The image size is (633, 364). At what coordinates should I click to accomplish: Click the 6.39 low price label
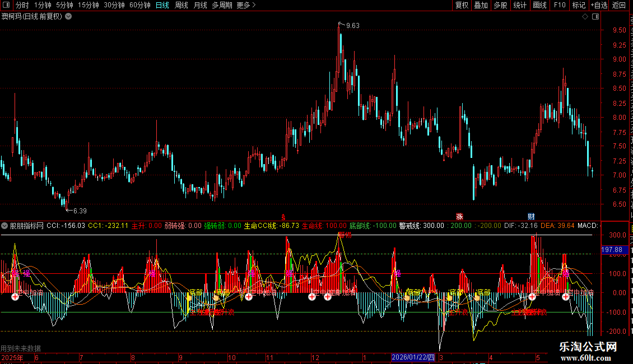click(x=80, y=211)
